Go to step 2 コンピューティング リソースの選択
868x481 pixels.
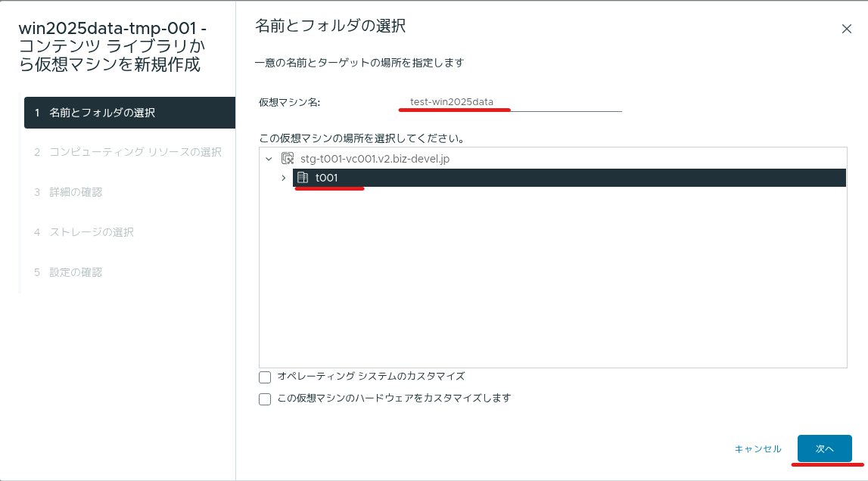pyautogui.click(x=129, y=152)
